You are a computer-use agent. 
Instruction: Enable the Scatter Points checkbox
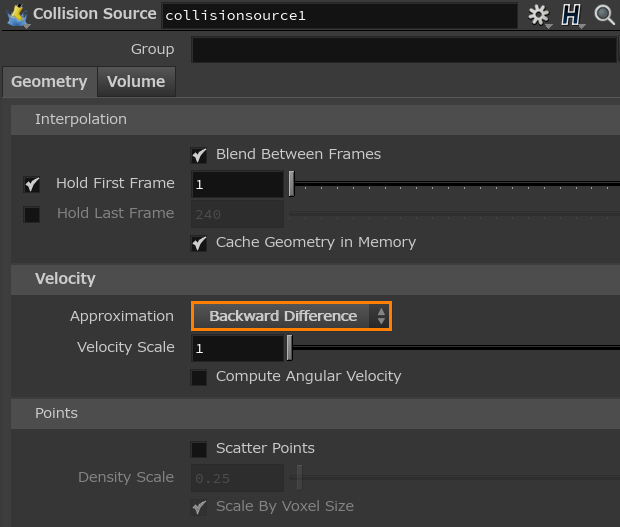[199, 449]
